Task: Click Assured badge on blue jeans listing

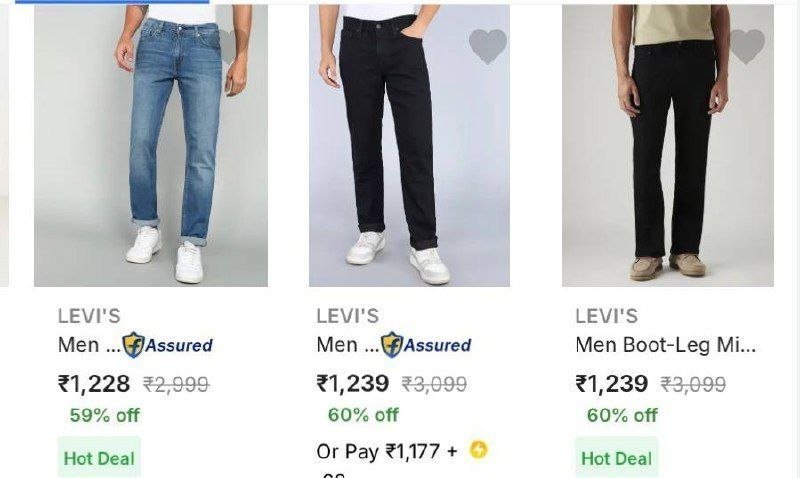Action: (168, 345)
